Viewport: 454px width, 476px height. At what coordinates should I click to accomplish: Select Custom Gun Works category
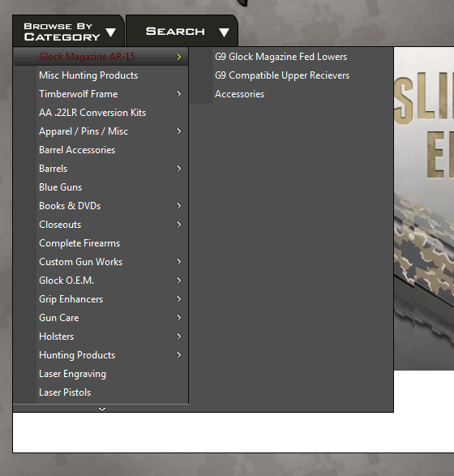(x=101, y=262)
